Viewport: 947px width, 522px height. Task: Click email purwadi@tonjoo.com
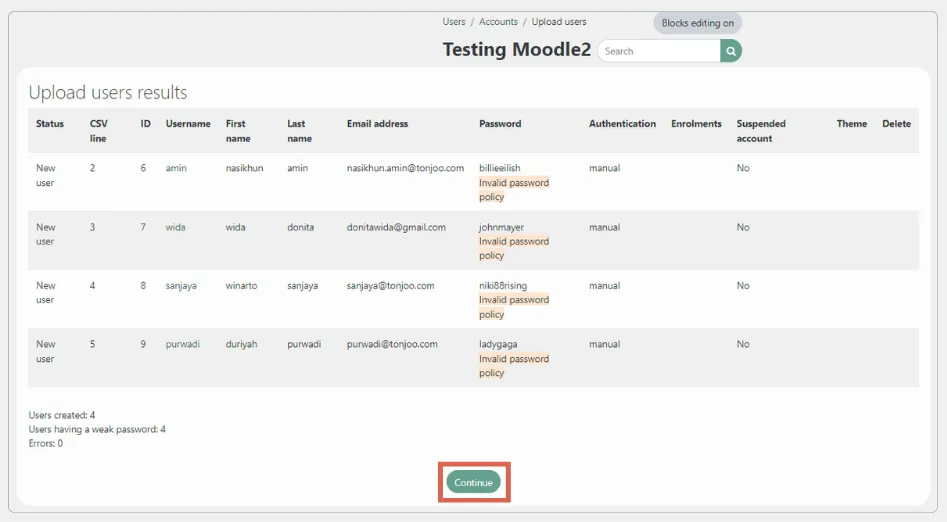(x=392, y=344)
